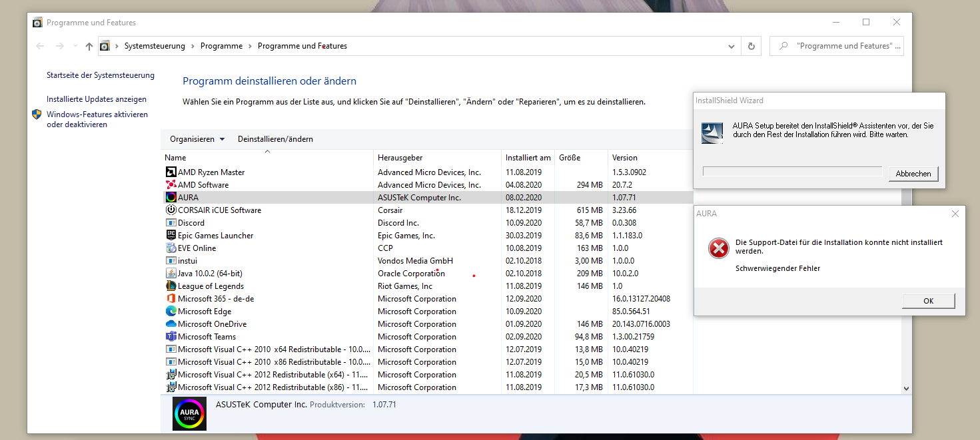Click the Discord program icon
This screenshot has height=440, width=980.
[x=171, y=223]
